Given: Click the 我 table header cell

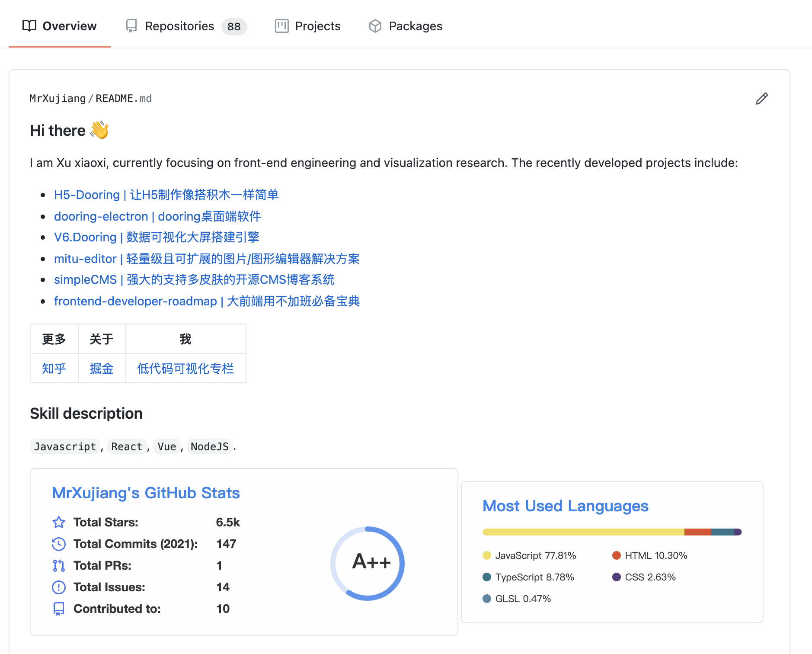Looking at the screenshot, I should pos(186,339).
